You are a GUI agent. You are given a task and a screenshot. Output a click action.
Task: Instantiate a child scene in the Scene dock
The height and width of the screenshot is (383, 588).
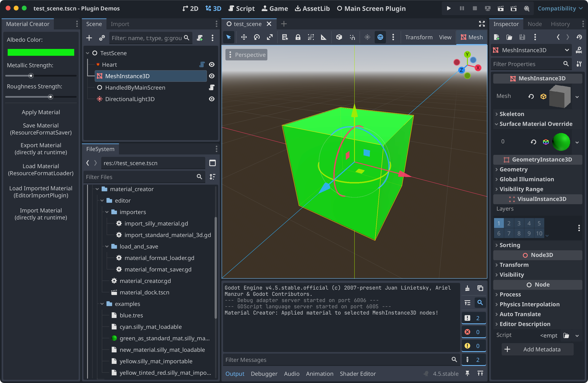tap(102, 38)
